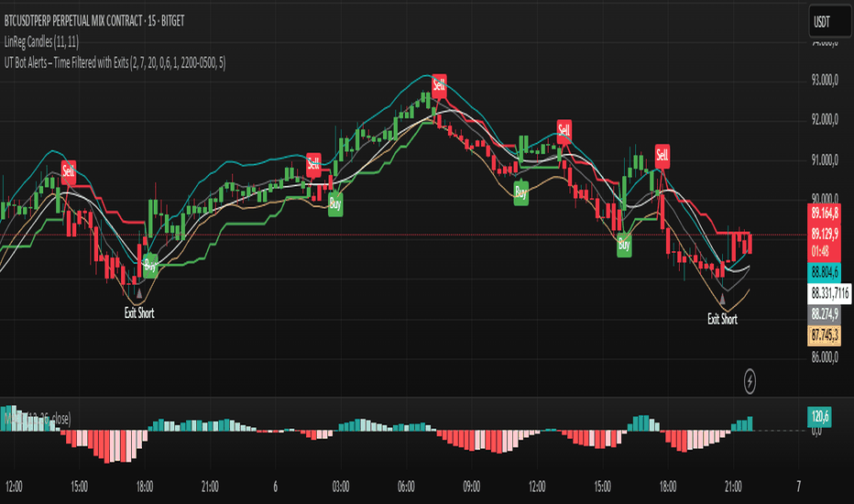Viewport: 854px width, 504px height.
Task: Click the 120,6 MACD value tag
Action: [819, 417]
